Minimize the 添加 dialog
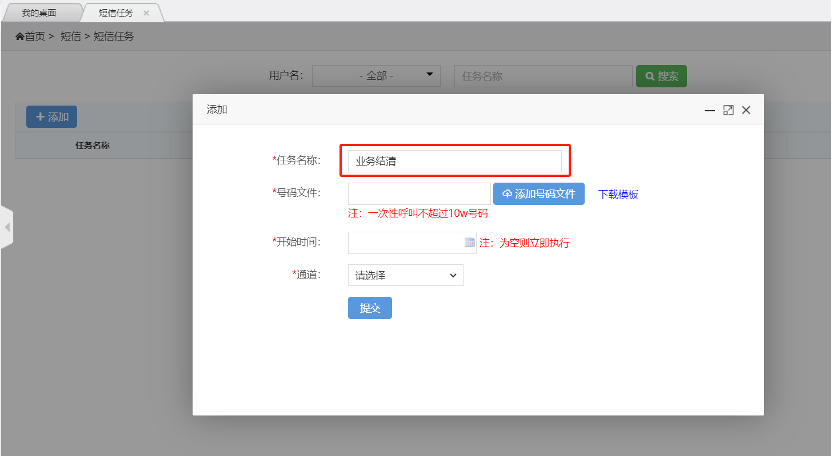 [x=709, y=110]
